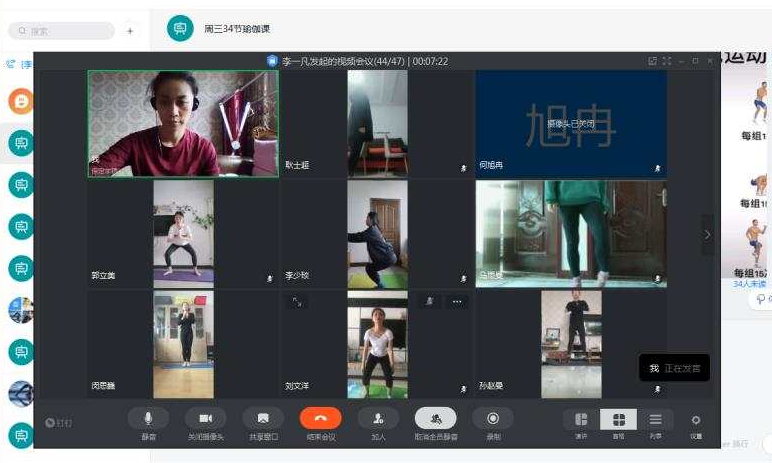The image size is (772, 463).
Task: Click the plus icon beside search box
Action: pos(129,31)
